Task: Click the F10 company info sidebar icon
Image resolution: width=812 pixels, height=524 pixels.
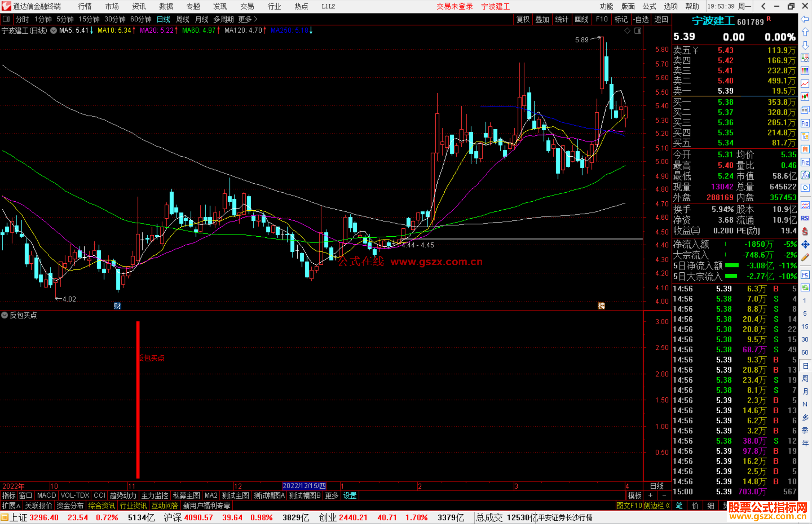Action: click(x=805, y=123)
